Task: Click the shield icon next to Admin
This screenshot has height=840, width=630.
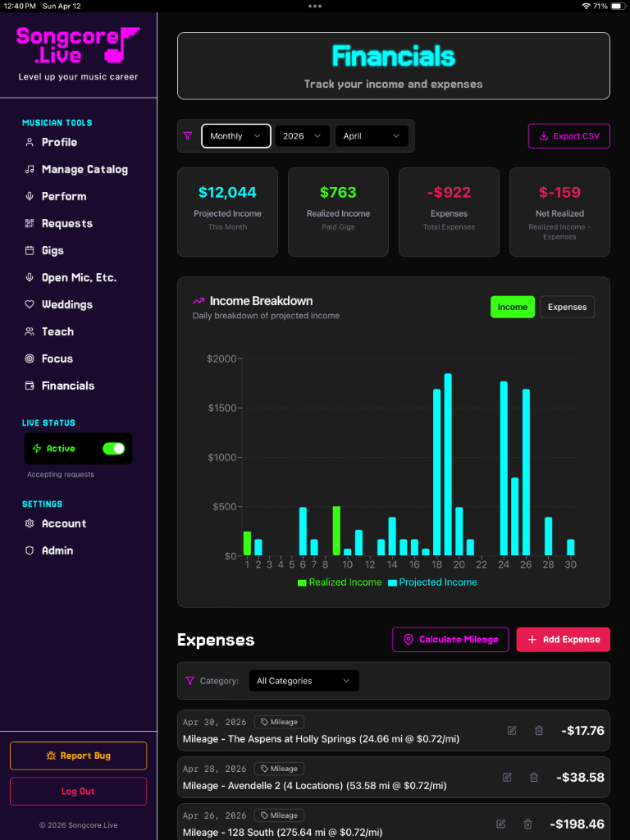Action: pyautogui.click(x=30, y=550)
